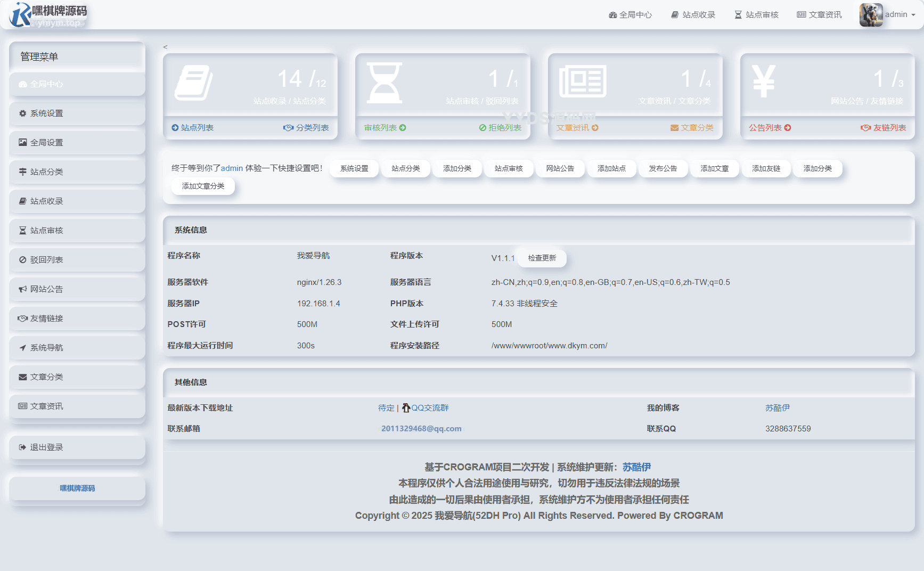The width and height of the screenshot is (924, 571).
Task: Open 全局中心 in top navigation
Action: click(x=630, y=15)
